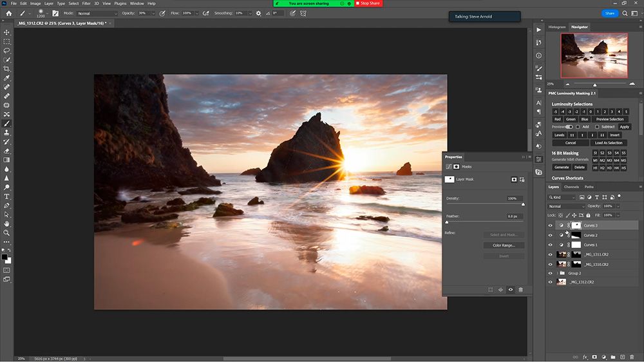
Task: Hide the Curves 3 layer
Action: point(550,225)
